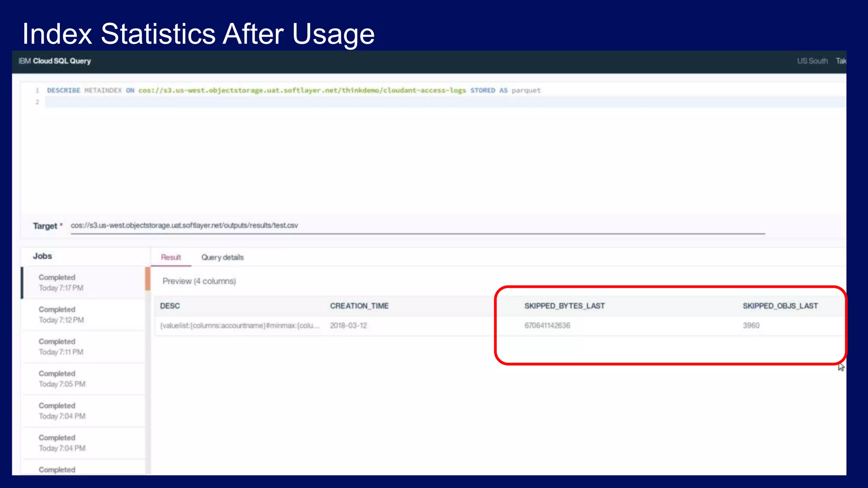
Task: Select the job completed Today 7:11 PM
Action: pos(84,347)
